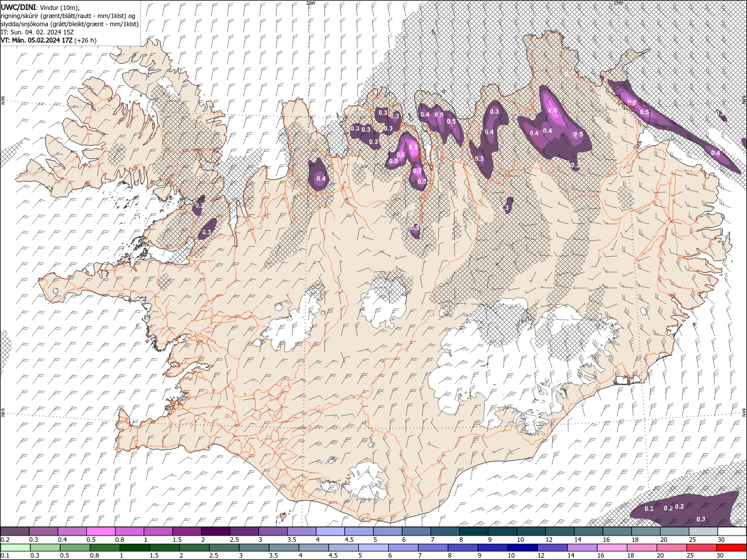Image resolution: width=747 pixels, height=560 pixels.
Task: Pick the top scale swatch starting at 0.4
Action: point(72,531)
